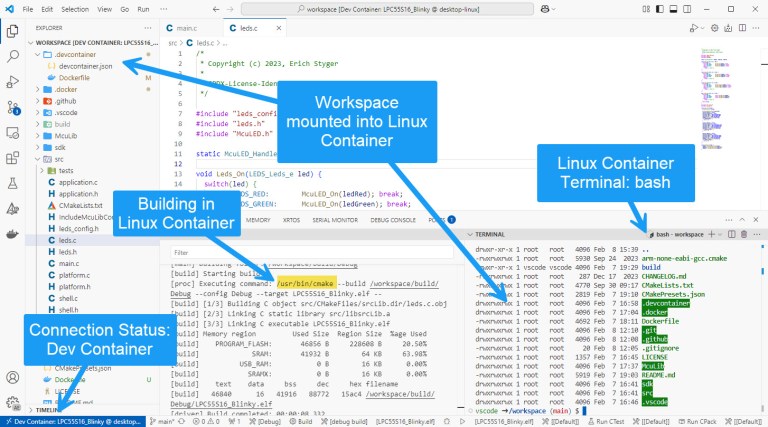This screenshot has width=768, height=427.
Task: Open Manage gear icon
Action: coord(13,403)
